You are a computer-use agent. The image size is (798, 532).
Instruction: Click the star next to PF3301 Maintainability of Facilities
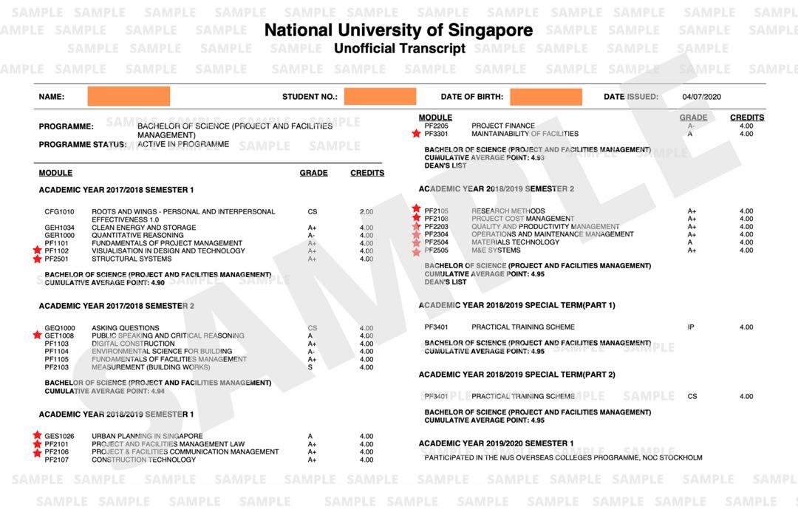[416, 134]
